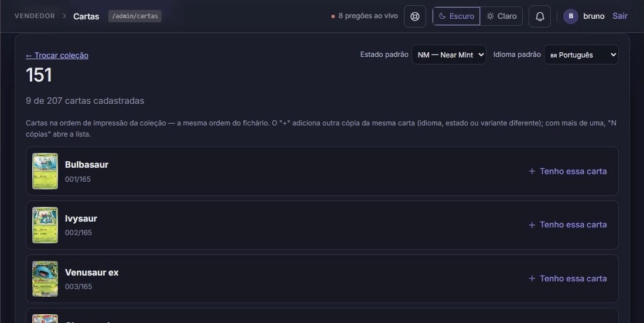Screen dimensions: 644x323
Task: Switch to Escuro dark theme
Action: 456,16
